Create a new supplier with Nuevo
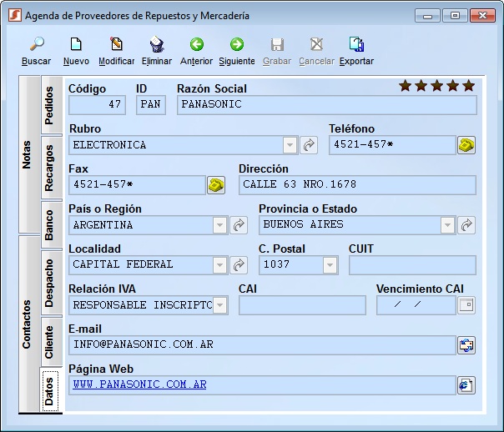Viewport: 504px width, 432px height. point(76,44)
